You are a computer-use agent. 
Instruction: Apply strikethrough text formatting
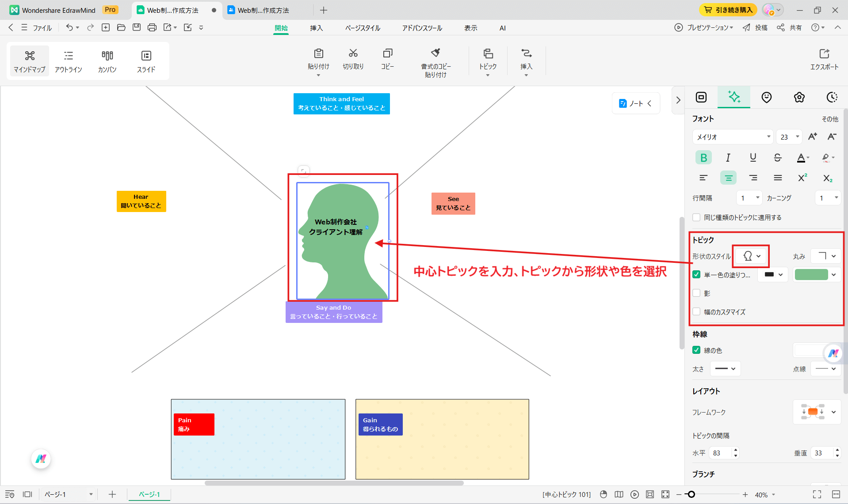[x=778, y=157]
